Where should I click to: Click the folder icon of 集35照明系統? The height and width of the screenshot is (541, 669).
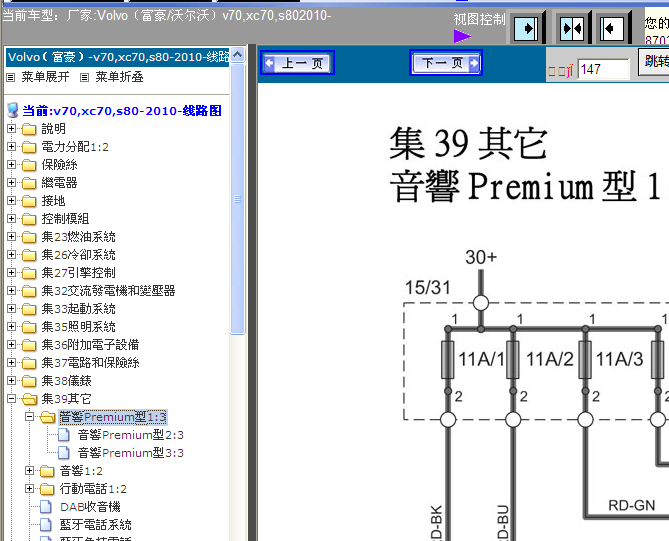pos(29,327)
